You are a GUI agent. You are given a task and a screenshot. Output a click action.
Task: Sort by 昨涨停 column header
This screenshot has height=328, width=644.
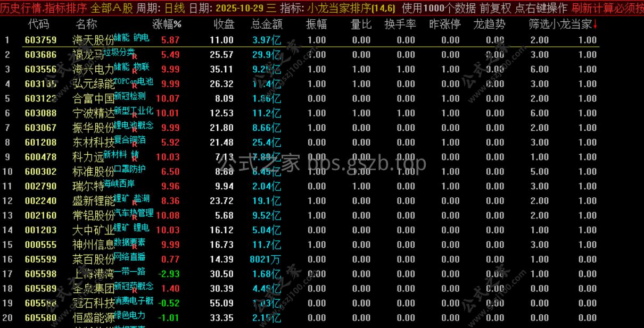pos(445,24)
